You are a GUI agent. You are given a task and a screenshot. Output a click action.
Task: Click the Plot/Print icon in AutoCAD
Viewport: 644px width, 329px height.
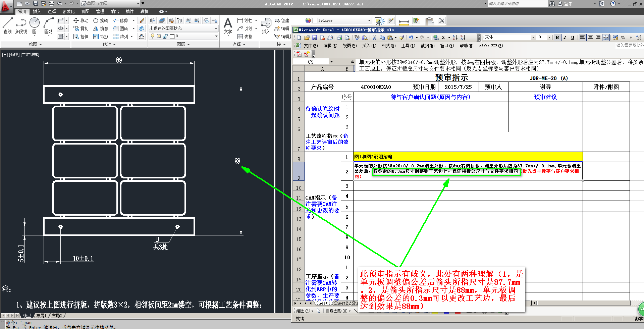click(51, 3)
